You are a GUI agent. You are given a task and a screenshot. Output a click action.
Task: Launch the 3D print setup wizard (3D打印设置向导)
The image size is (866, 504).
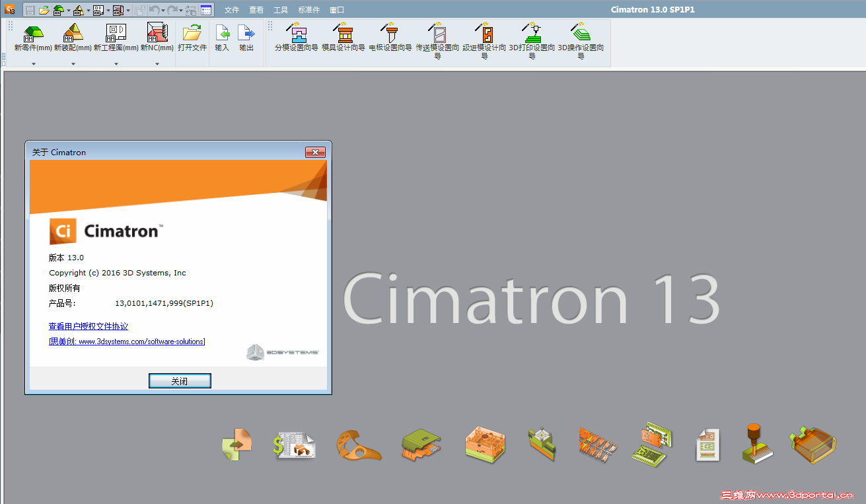point(532,41)
